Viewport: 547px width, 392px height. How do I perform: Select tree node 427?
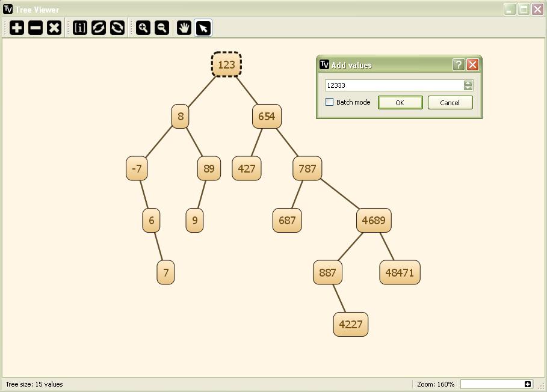coord(247,169)
